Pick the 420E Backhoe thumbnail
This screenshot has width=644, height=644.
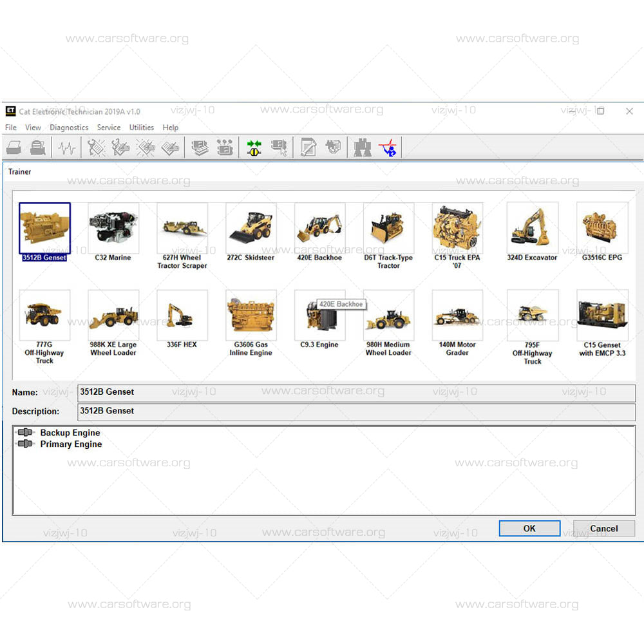pyautogui.click(x=320, y=228)
